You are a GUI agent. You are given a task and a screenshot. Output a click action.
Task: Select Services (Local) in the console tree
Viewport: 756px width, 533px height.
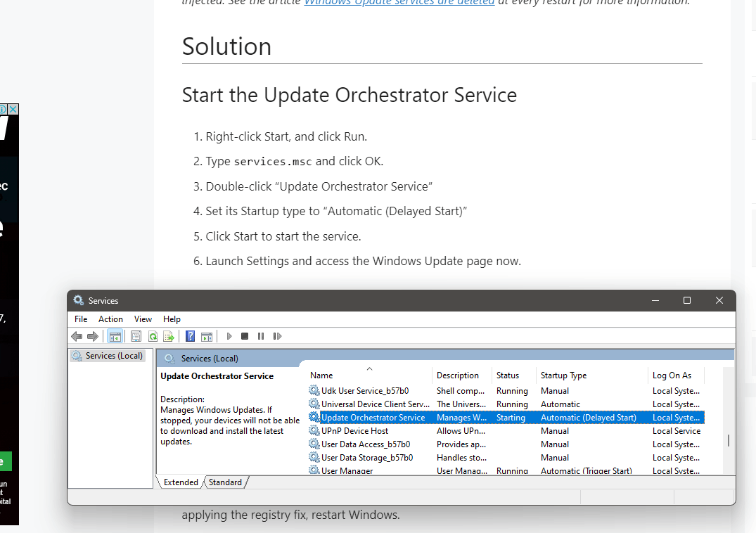[108, 356]
